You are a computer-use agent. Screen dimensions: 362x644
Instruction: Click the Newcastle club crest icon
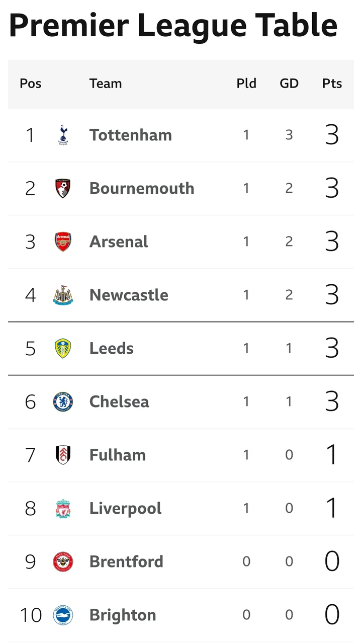[63, 295]
